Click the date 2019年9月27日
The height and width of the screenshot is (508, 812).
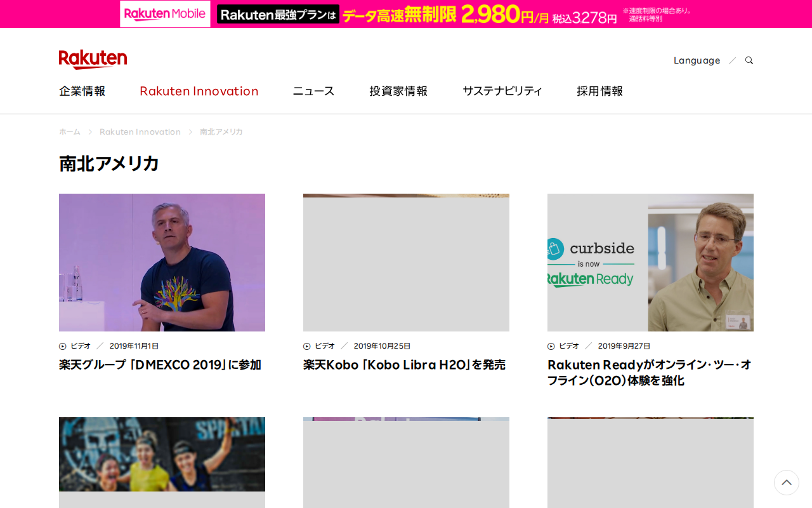click(624, 346)
